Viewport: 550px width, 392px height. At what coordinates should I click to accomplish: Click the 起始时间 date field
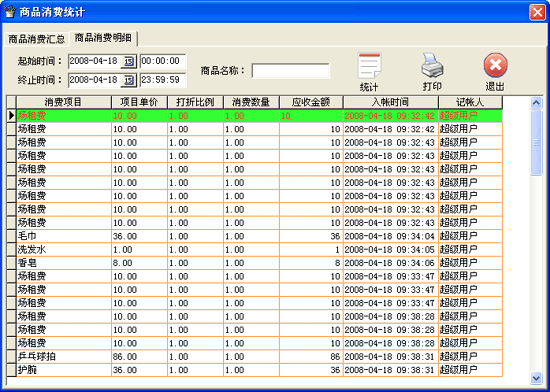pos(95,61)
